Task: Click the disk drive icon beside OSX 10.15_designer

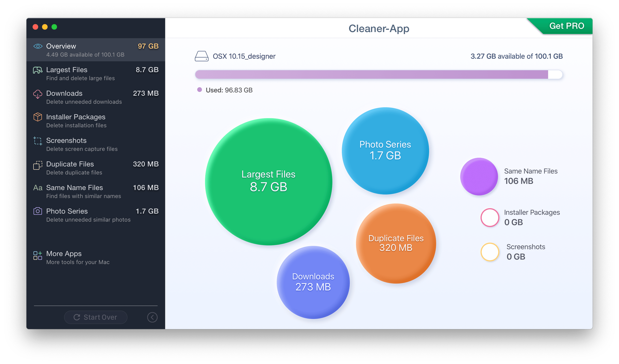Action: 202,56
